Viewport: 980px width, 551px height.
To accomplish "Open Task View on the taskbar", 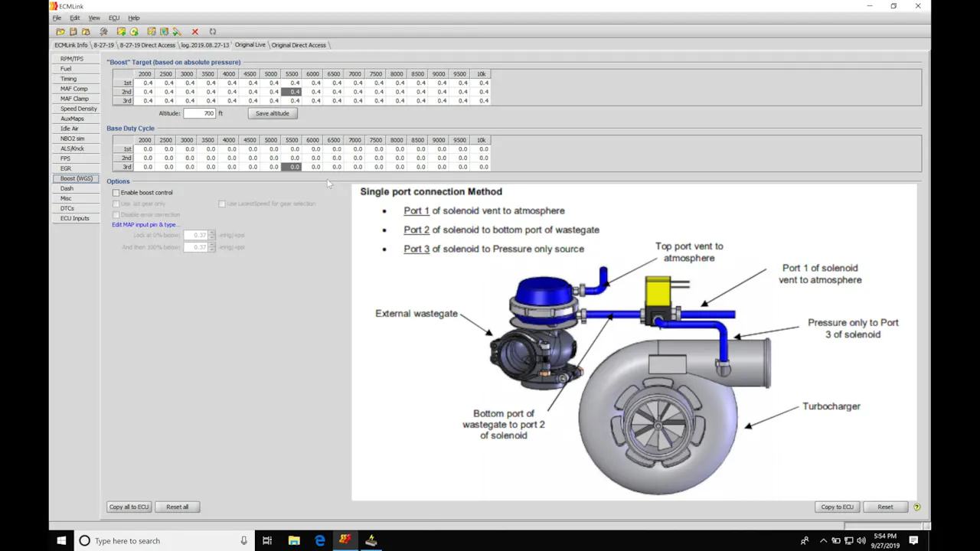I will 267,540.
